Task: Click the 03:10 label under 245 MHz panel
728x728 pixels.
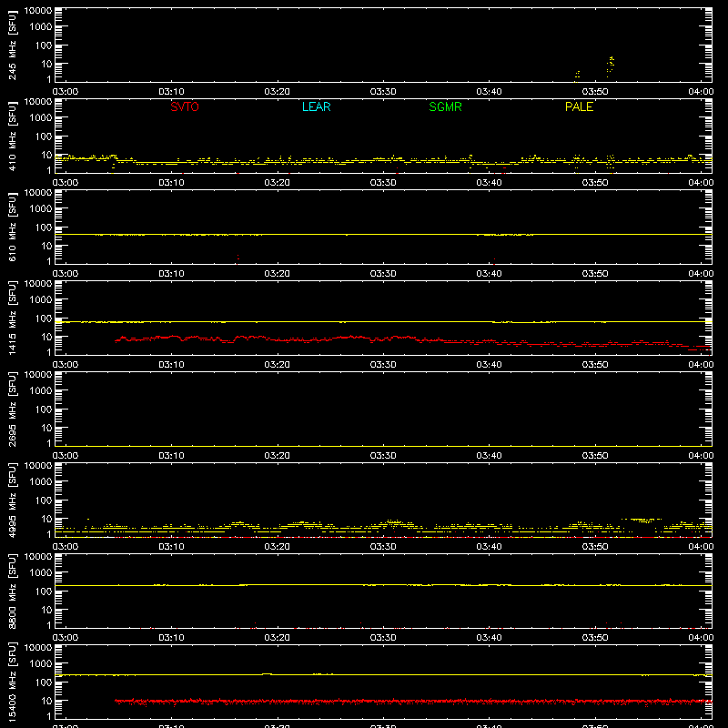Action: point(171,92)
